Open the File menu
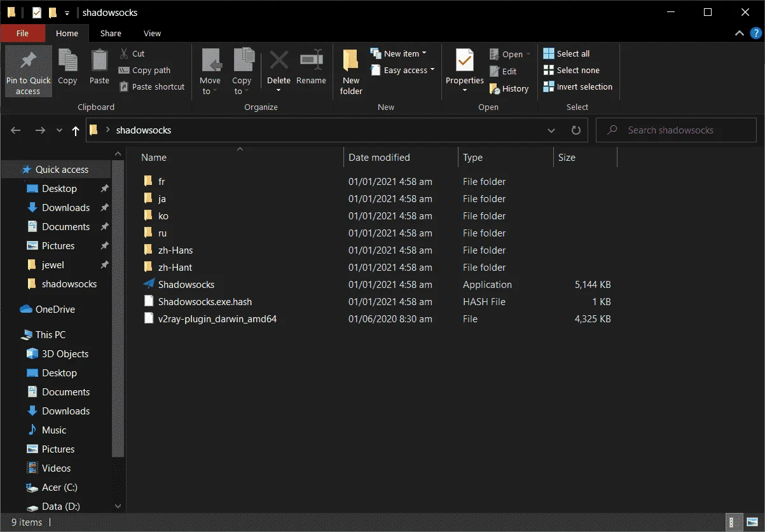 [x=23, y=33]
